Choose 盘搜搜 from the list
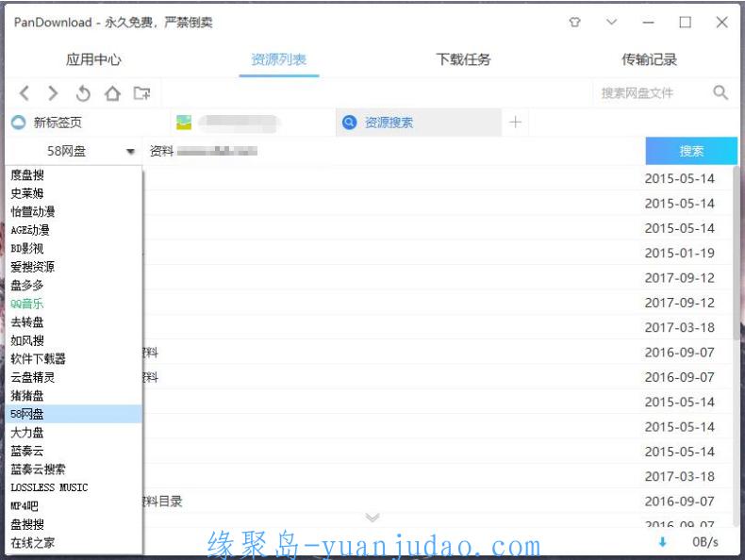The width and height of the screenshot is (745, 560). point(74,524)
